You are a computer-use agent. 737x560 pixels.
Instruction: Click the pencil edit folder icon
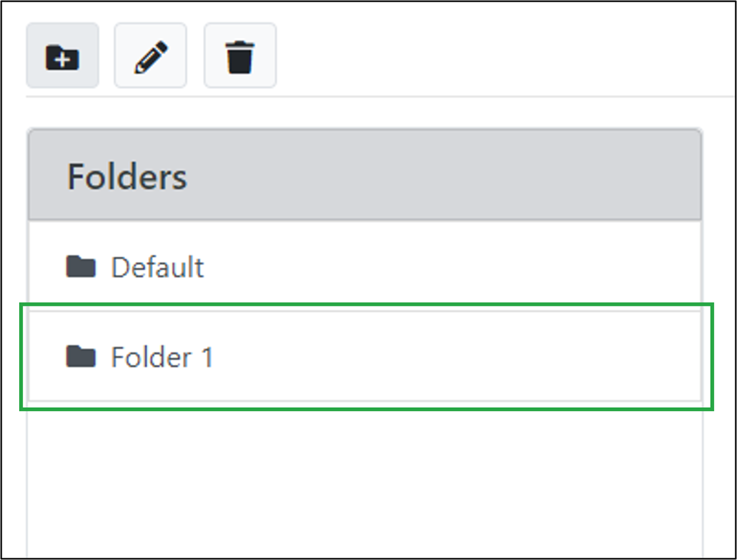pos(150,56)
